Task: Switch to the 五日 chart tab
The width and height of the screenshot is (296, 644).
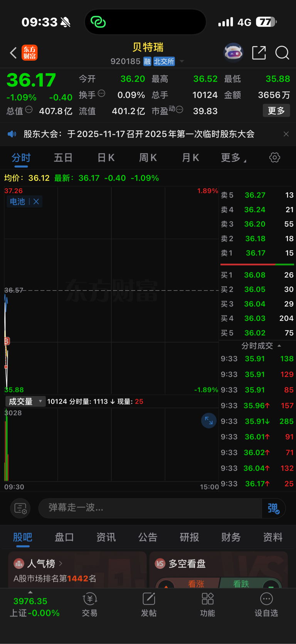Action: pyautogui.click(x=63, y=158)
